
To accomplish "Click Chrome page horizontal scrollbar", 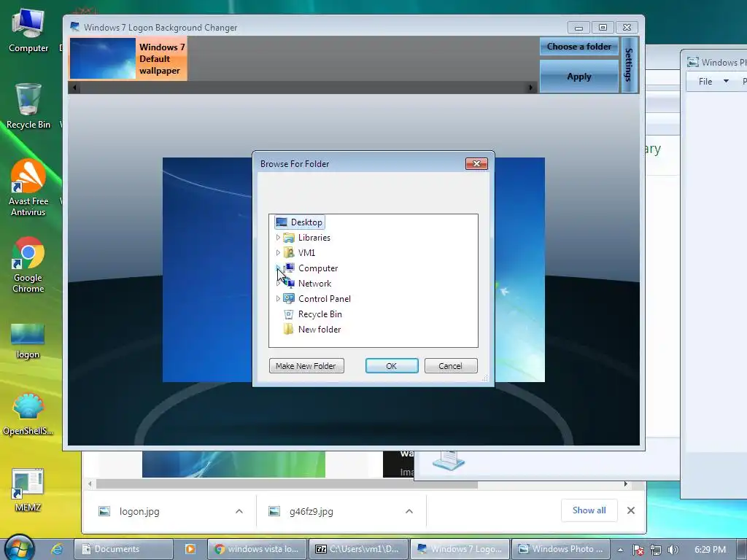I will (287, 484).
